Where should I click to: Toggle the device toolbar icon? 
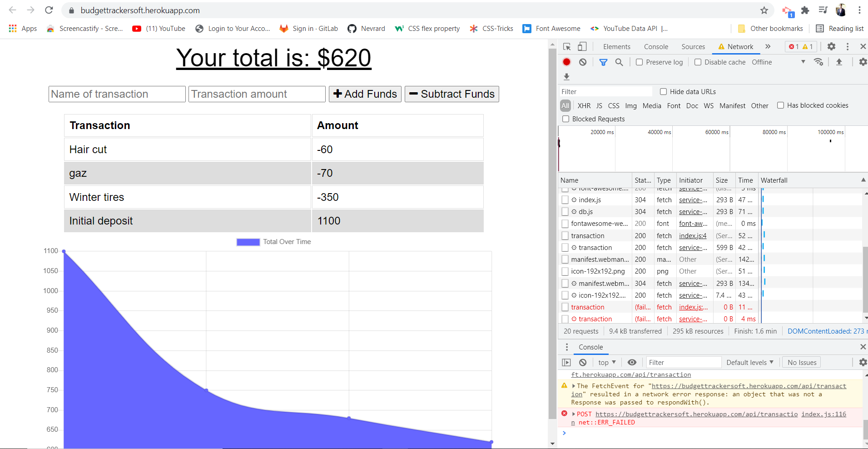click(x=582, y=46)
